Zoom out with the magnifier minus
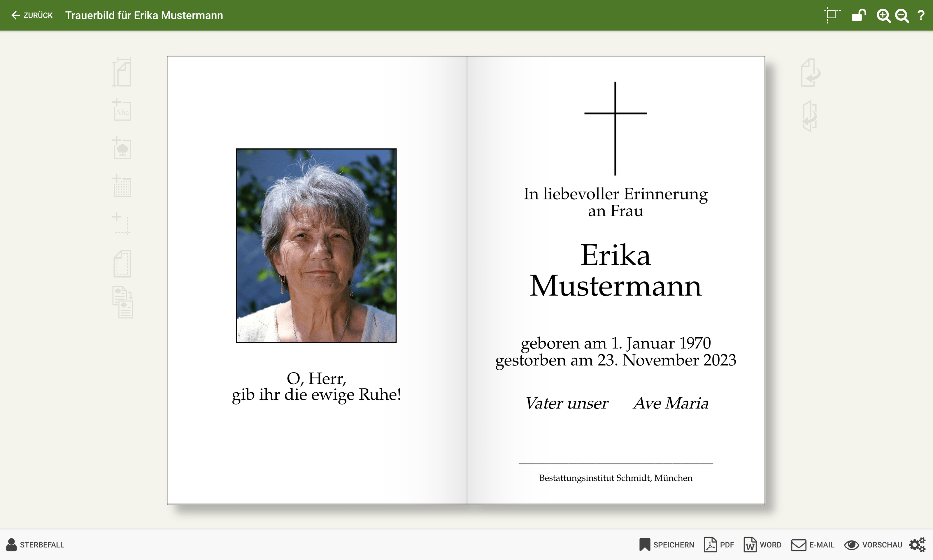The image size is (933, 560). tap(902, 15)
